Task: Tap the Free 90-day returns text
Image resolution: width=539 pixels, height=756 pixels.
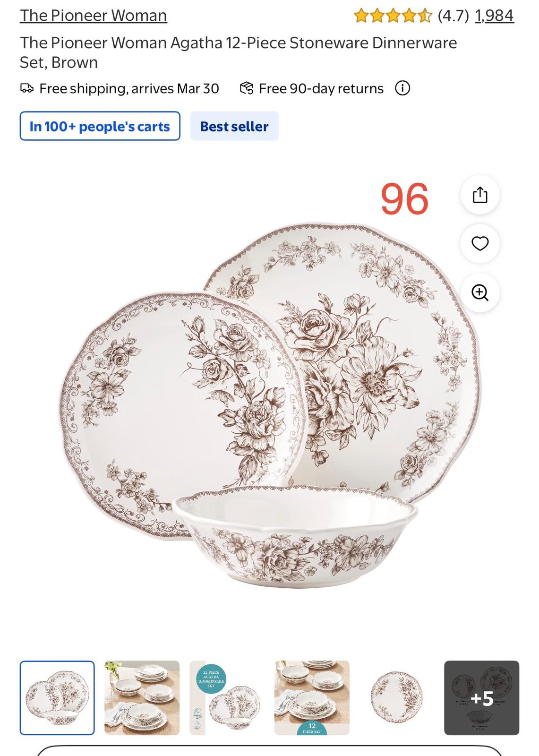Action: pyautogui.click(x=321, y=88)
